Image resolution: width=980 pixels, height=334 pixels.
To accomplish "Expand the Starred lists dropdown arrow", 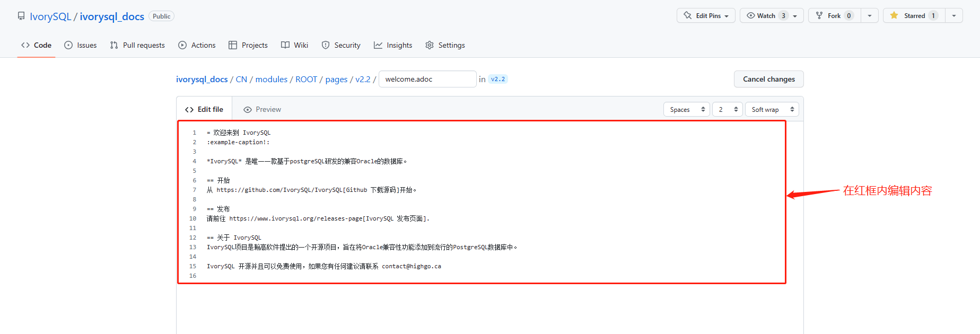I will coord(954,16).
